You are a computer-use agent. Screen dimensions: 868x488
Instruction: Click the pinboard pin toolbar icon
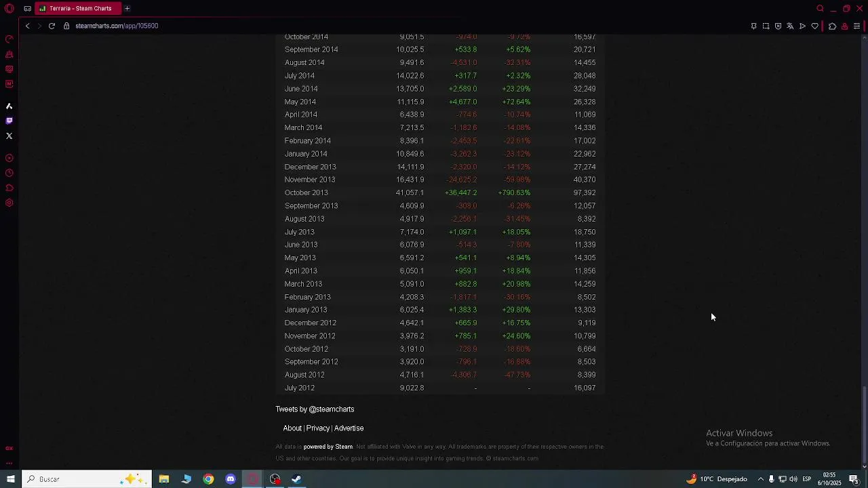pyautogui.click(x=753, y=26)
